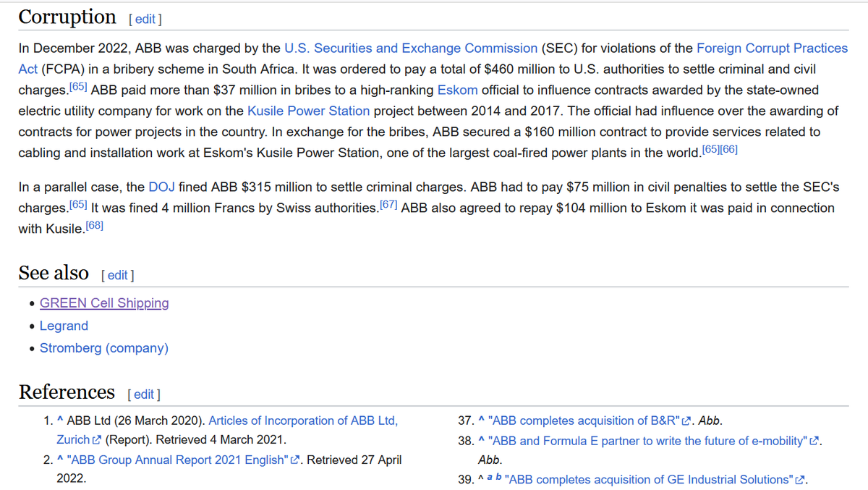Edit the Corruption section
Screen dimensions: 868x490
pyautogui.click(x=144, y=20)
